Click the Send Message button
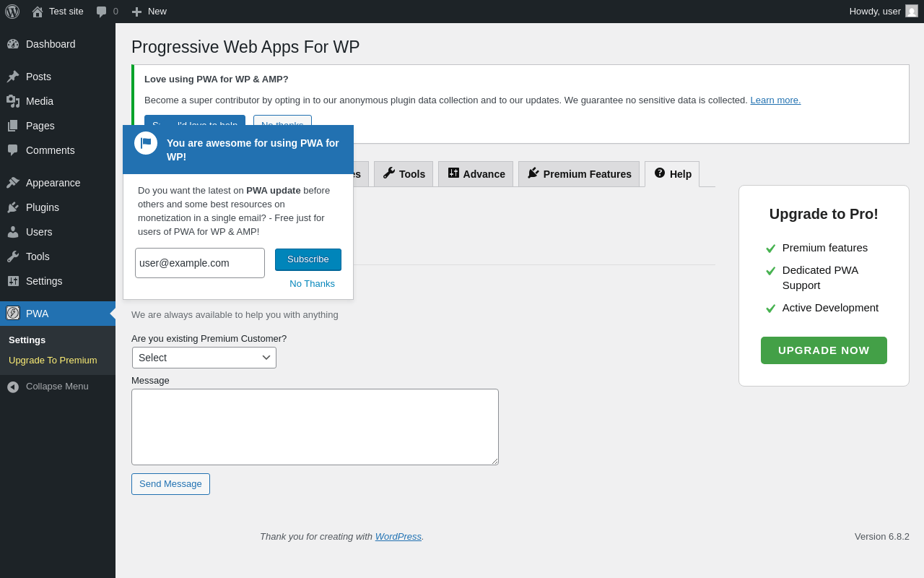The width and height of the screenshot is (924, 578). tap(170, 484)
